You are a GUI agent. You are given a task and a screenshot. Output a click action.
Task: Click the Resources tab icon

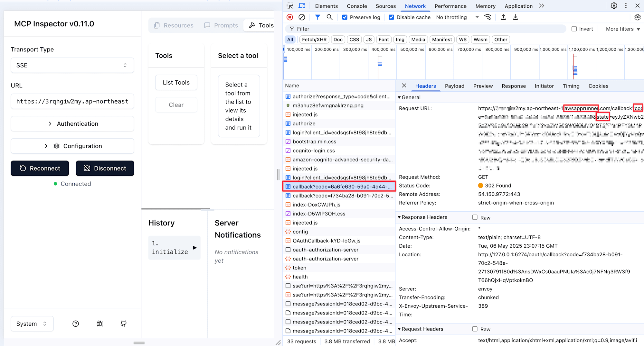point(157,25)
